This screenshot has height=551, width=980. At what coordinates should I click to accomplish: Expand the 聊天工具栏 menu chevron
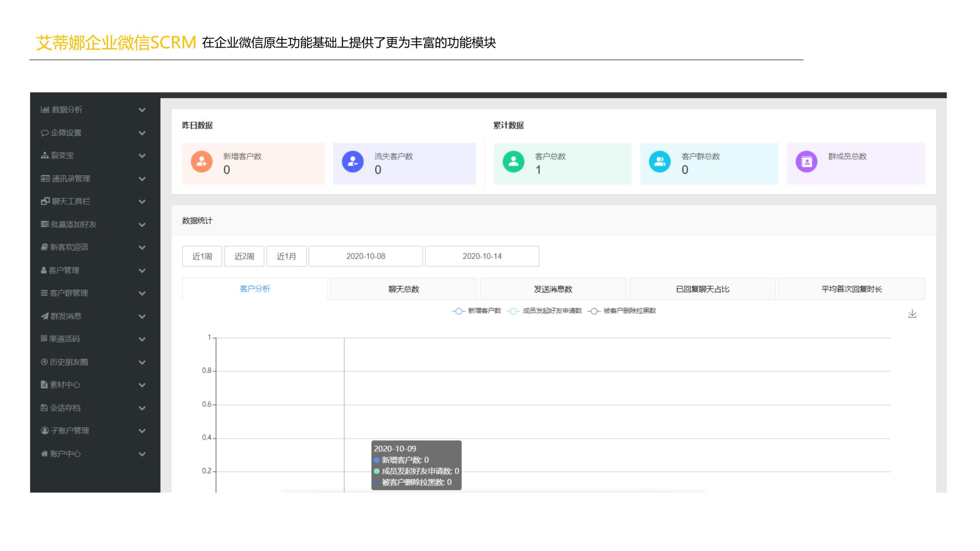[x=142, y=202]
